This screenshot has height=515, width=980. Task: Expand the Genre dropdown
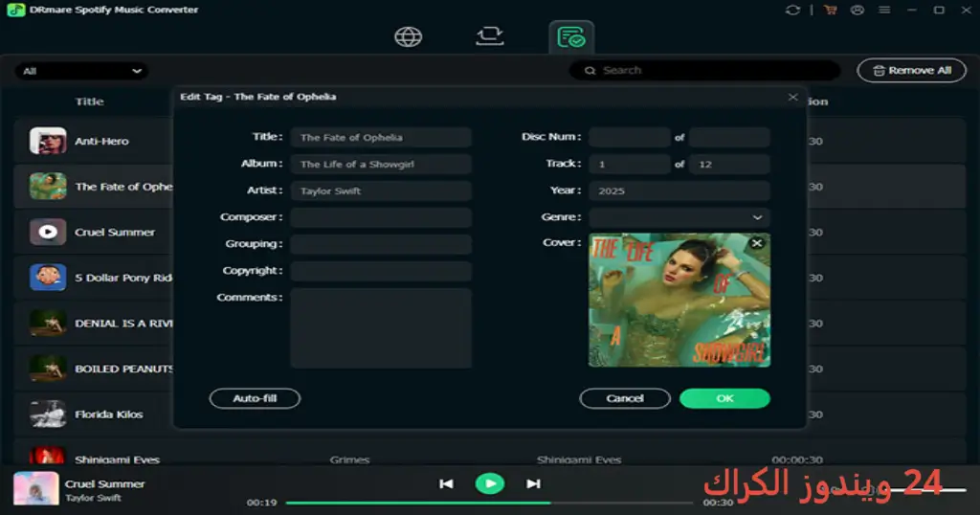tap(679, 217)
